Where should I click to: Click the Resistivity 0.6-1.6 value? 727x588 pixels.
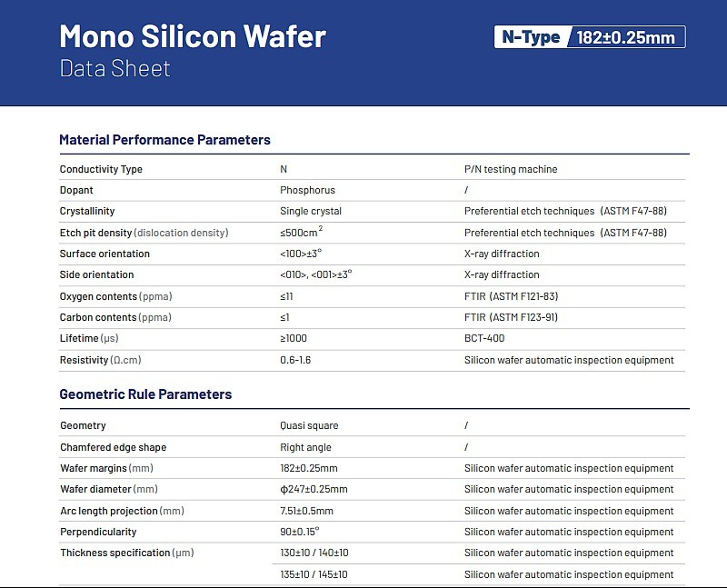295,360
